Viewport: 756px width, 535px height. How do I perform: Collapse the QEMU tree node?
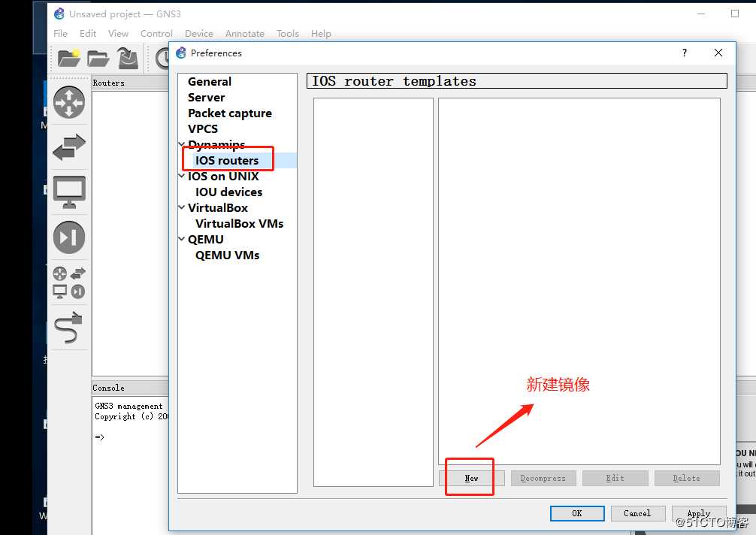point(182,239)
